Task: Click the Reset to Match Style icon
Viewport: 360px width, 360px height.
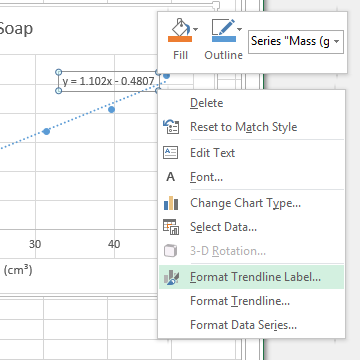Action: click(171, 127)
